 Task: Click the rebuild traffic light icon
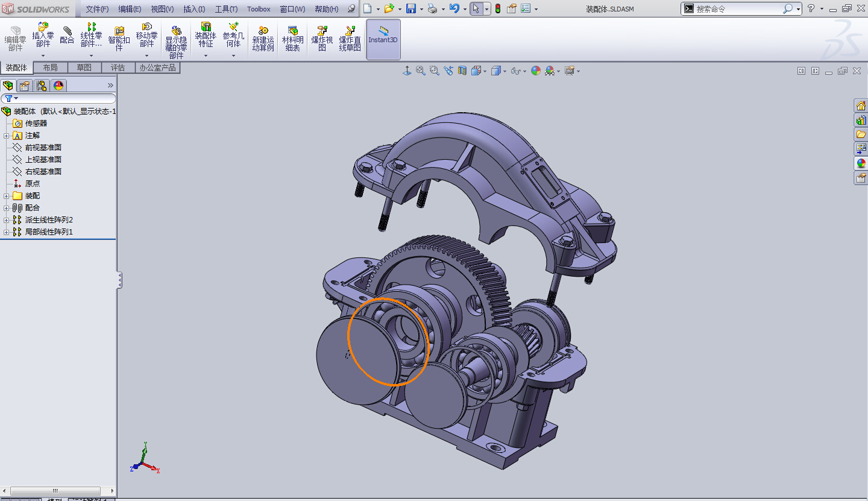pyautogui.click(x=497, y=8)
